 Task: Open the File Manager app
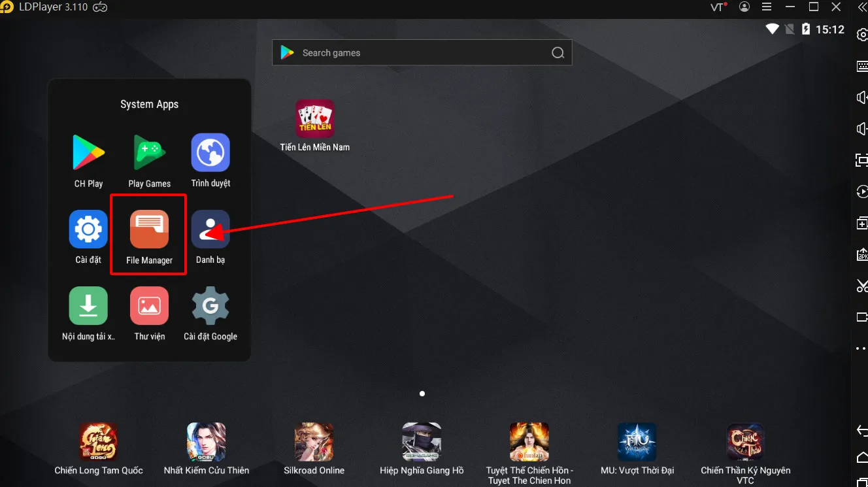pos(149,229)
